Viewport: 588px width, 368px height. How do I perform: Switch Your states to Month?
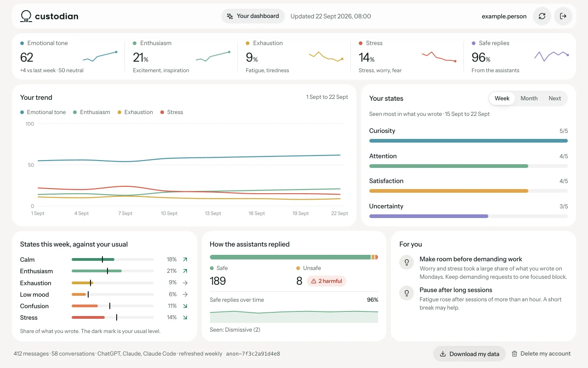click(x=529, y=98)
